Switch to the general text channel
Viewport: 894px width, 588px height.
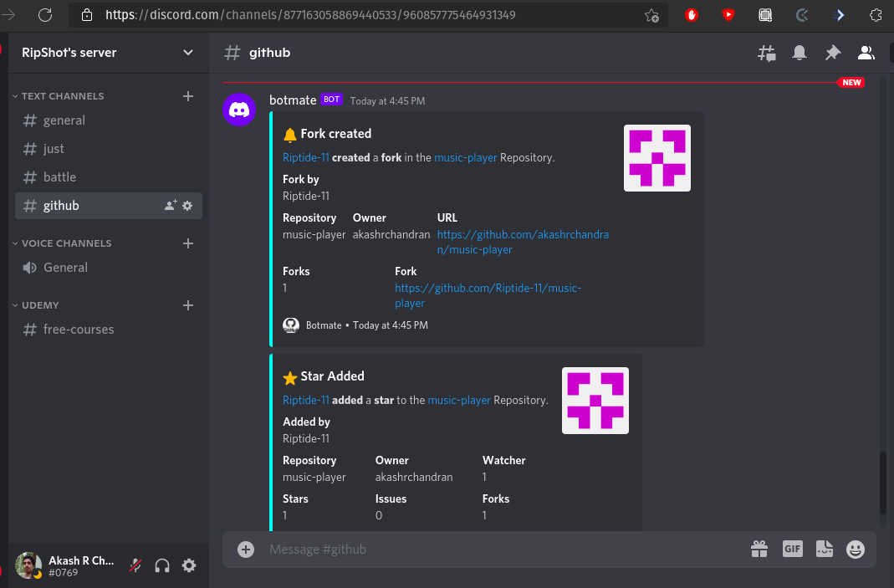(x=109, y=120)
